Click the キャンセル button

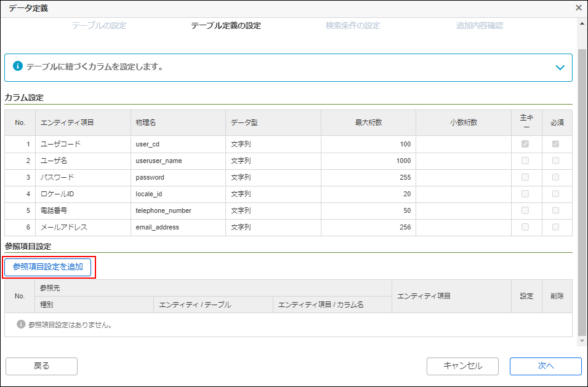[462, 366]
